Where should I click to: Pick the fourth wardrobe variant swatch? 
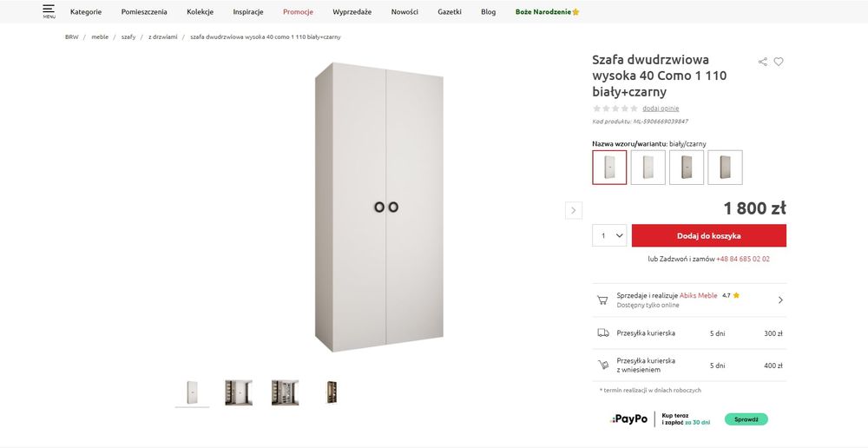[725, 168]
